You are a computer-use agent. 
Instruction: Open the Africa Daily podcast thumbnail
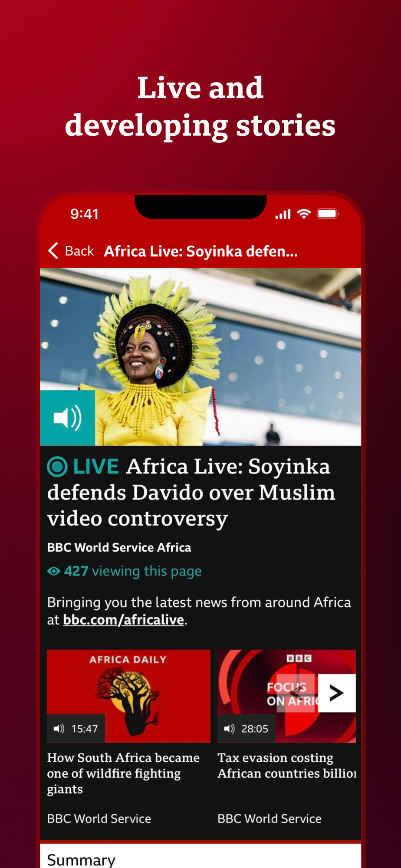128,696
